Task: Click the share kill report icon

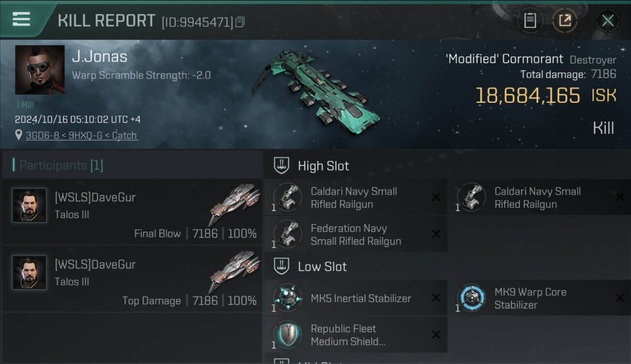Action: point(565,20)
